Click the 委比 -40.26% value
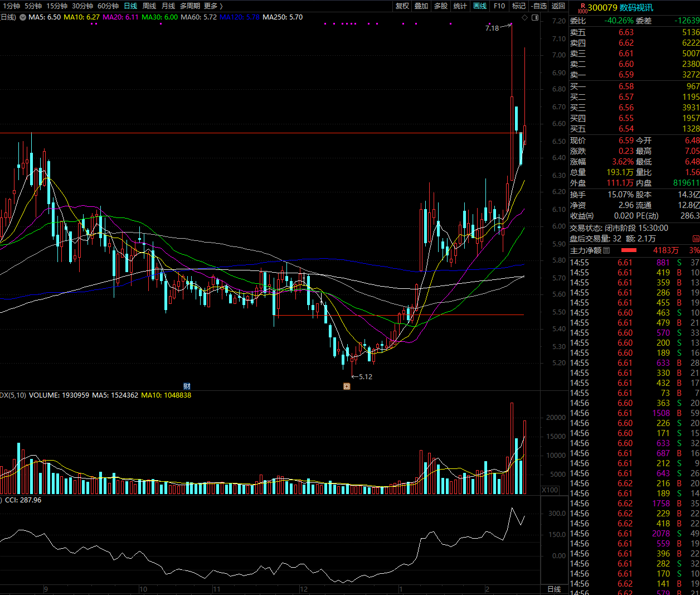Image resolution: width=700 pixels, height=595 pixels. pos(619,21)
